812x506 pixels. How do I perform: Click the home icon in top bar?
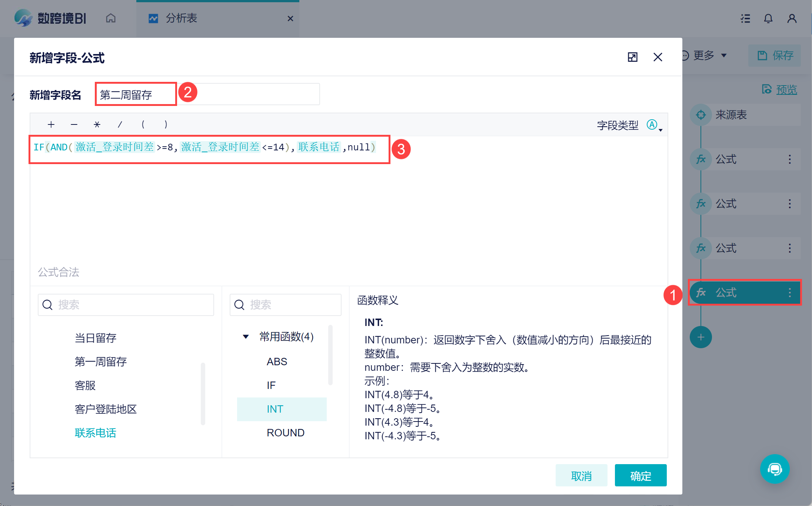point(110,18)
